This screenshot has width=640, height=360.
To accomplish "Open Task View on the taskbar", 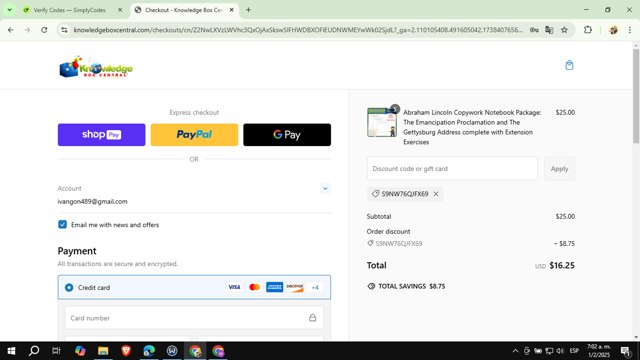I will pyautogui.click(x=56, y=351).
